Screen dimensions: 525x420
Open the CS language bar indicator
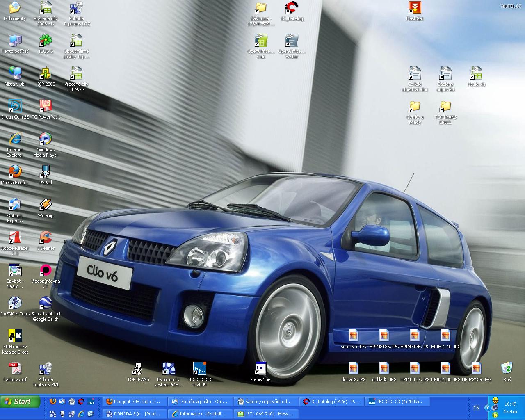pos(476,408)
